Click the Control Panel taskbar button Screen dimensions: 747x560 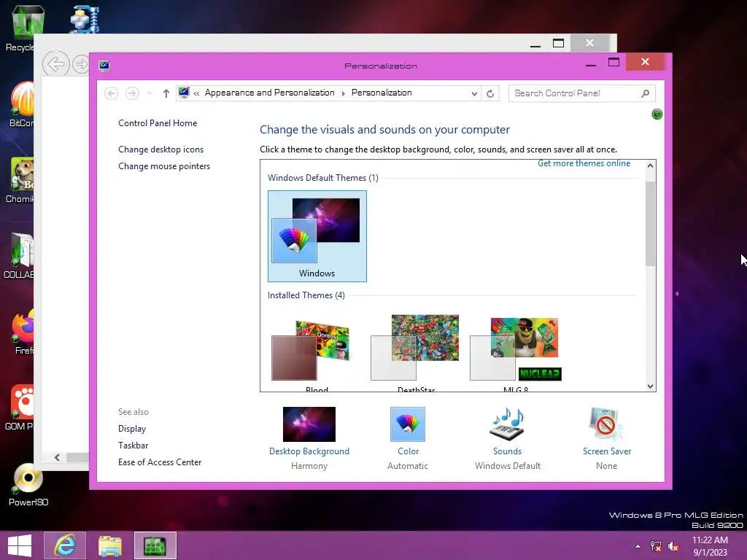[155, 545]
